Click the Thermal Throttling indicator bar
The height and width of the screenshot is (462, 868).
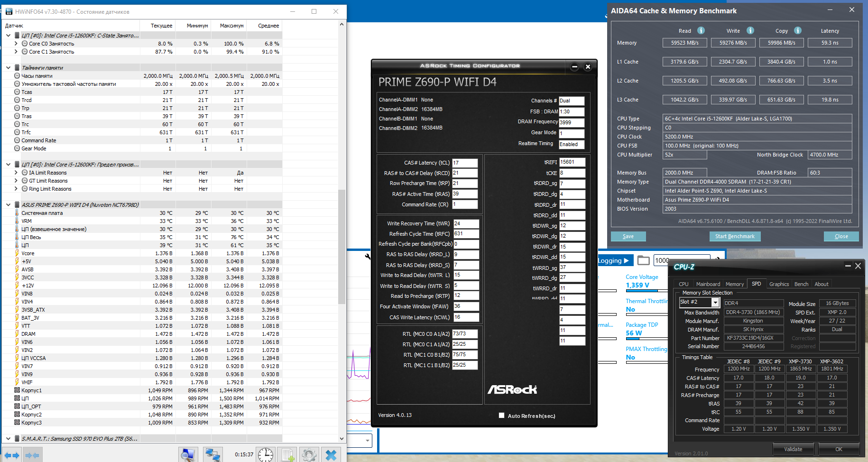click(x=647, y=314)
